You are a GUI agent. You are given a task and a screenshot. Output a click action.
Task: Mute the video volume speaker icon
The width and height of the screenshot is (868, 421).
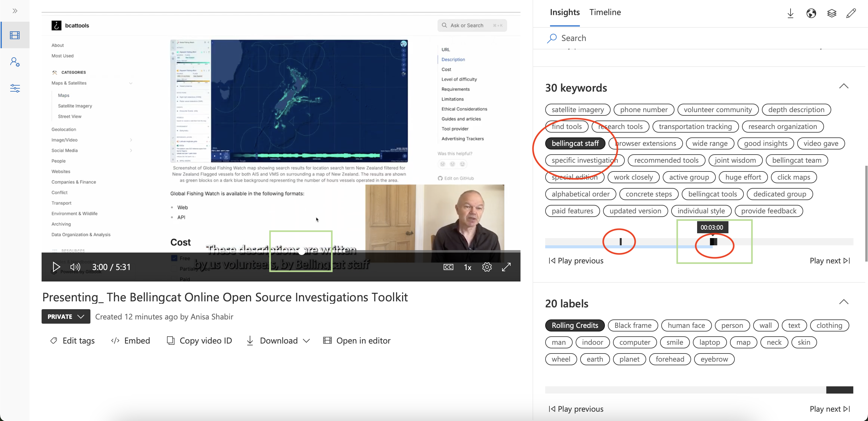coord(75,267)
